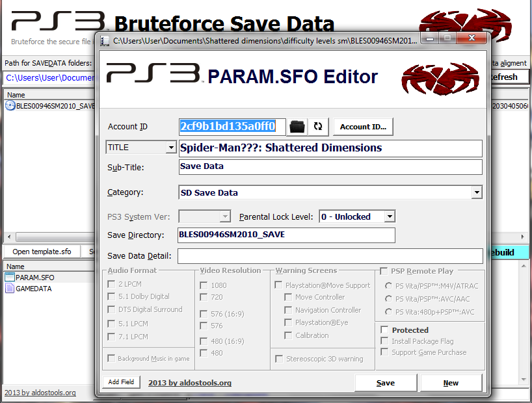Viewport: 532px width, 403px height.
Task: Click the Save button
Action: (x=386, y=383)
